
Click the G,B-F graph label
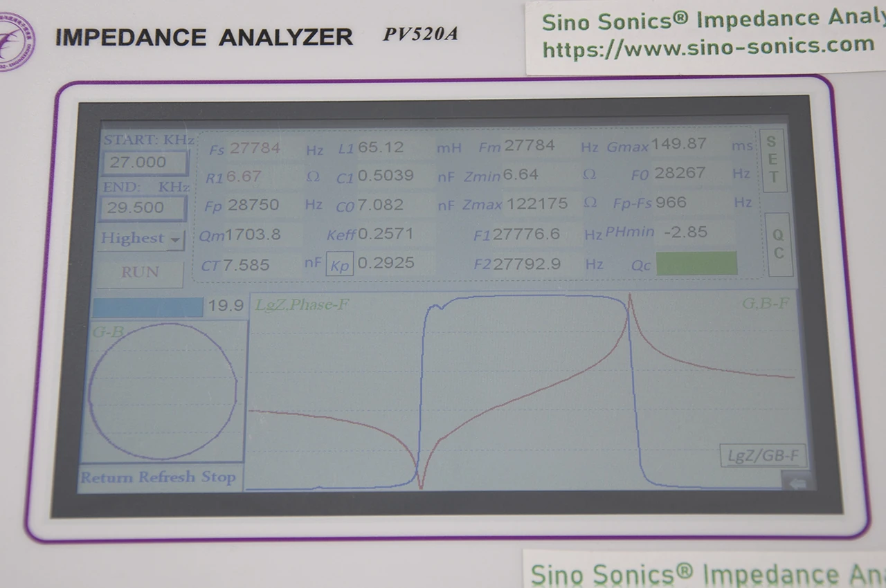(x=766, y=303)
